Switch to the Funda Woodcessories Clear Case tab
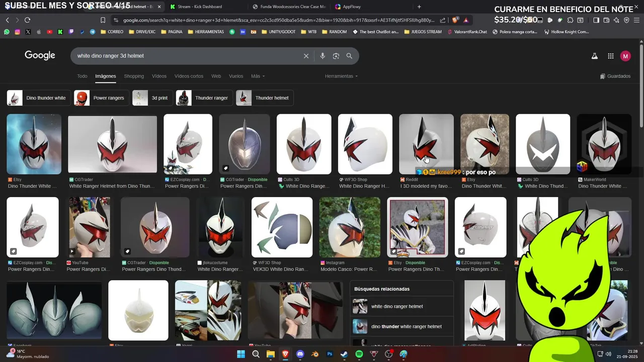The image size is (644, 362). tap(289, 7)
